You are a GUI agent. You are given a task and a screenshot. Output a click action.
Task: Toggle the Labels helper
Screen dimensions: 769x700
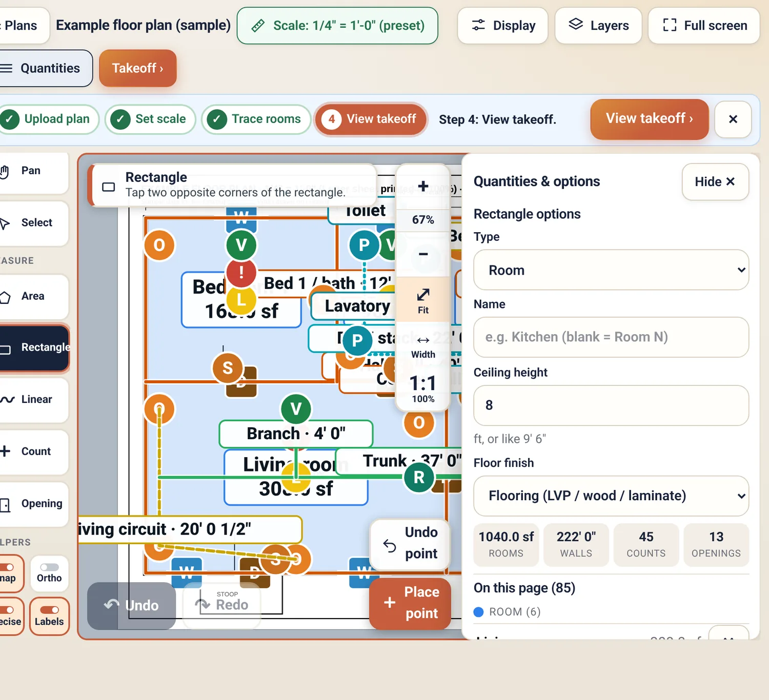click(x=49, y=616)
